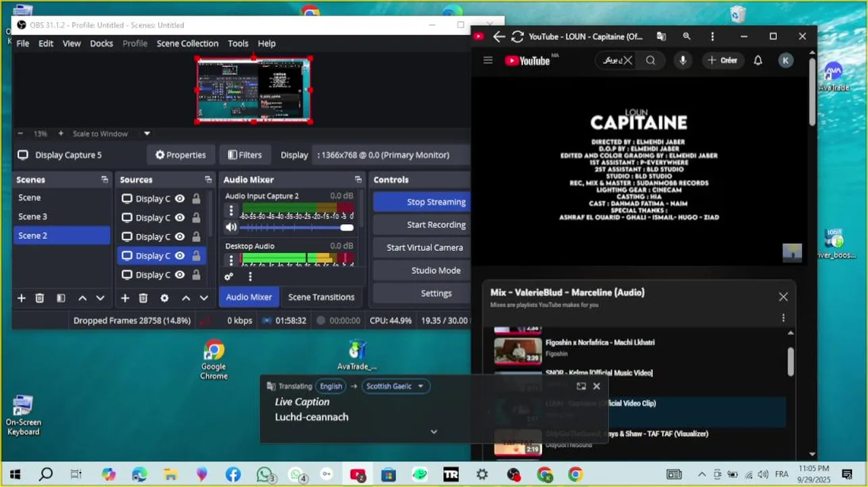Go back in the YouTube app window
Image resolution: width=868 pixels, height=487 pixels.
coord(499,37)
